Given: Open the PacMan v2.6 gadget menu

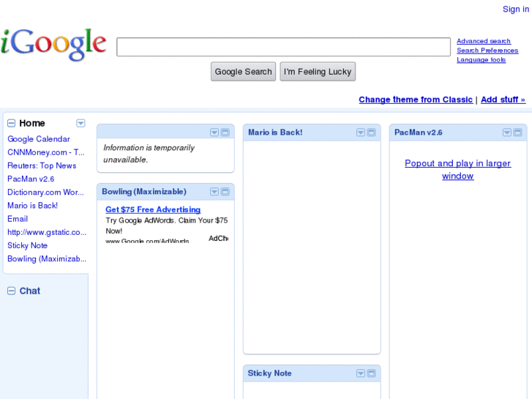Looking at the screenshot, I should point(507,133).
